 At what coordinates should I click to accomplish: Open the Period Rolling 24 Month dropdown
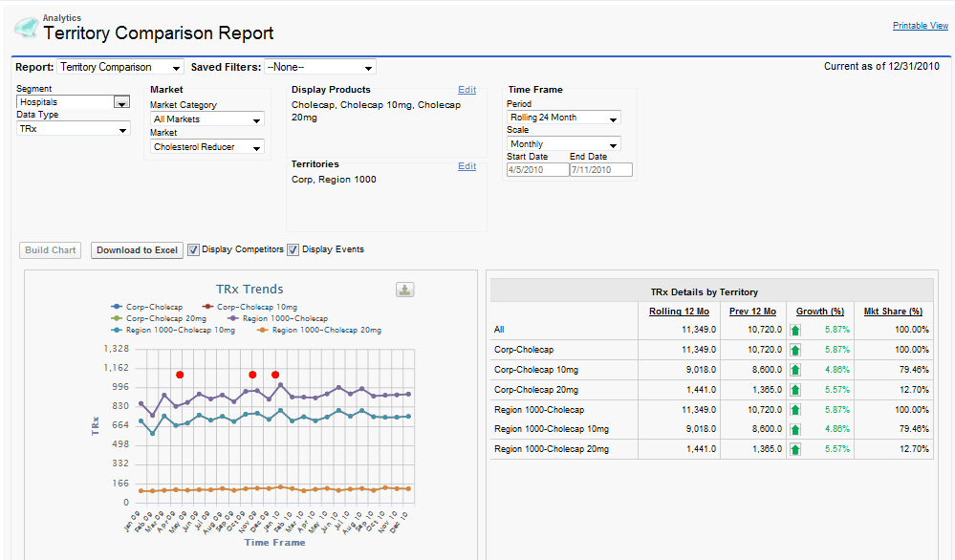click(563, 118)
